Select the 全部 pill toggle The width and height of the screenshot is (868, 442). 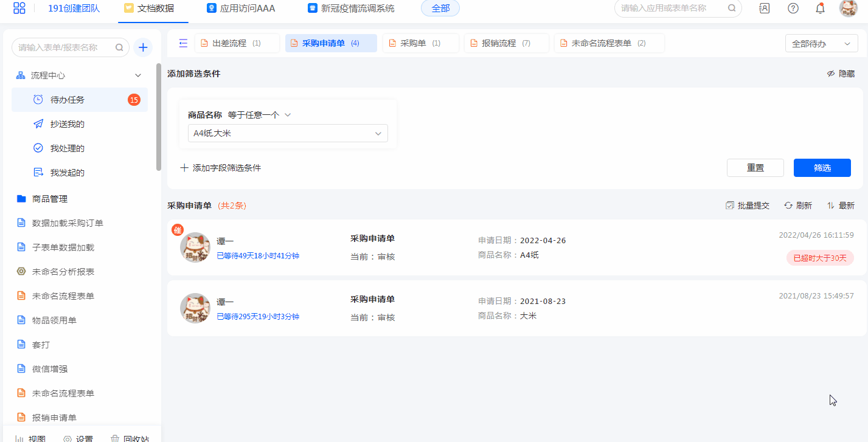pyautogui.click(x=440, y=9)
